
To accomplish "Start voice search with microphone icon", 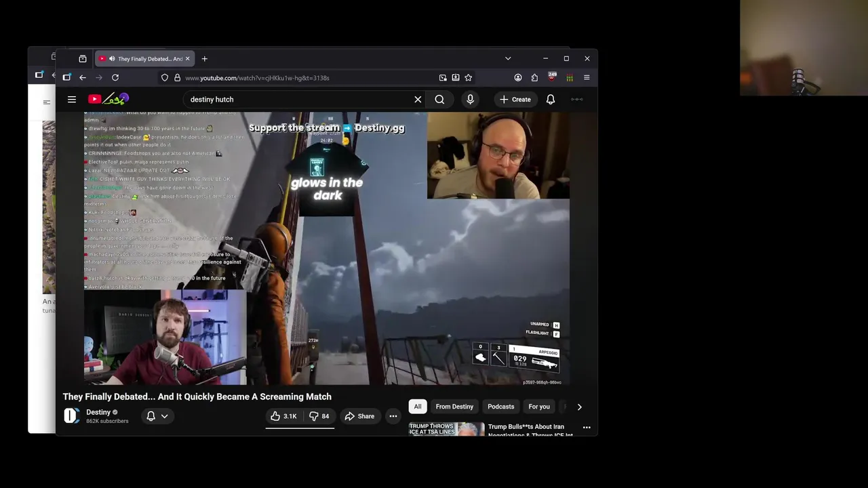I will [x=470, y=100].
